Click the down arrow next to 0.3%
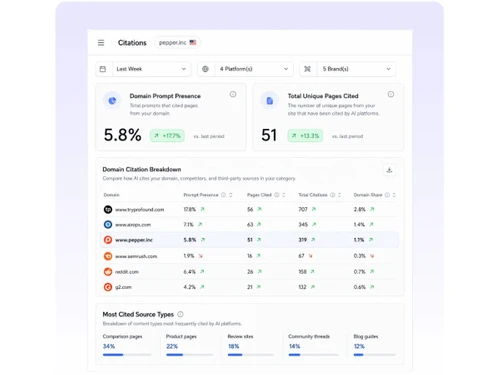This screenshot has width=500, height=375. pyautogui.click(x=372, y=256)
